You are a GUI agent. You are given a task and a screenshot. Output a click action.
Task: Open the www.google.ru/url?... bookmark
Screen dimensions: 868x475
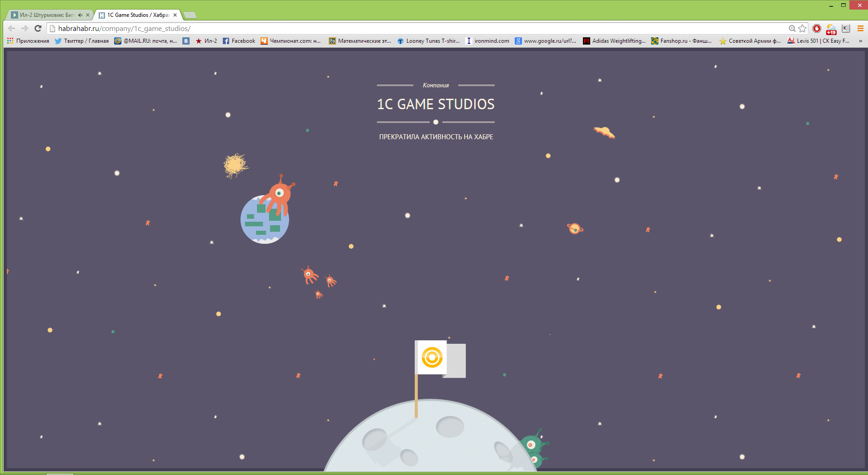pyautogui.click(x=546, y=41)
